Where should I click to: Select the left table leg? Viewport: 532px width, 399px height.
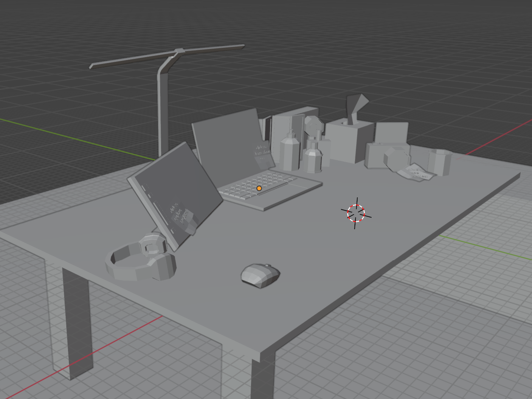pos(78,323)
